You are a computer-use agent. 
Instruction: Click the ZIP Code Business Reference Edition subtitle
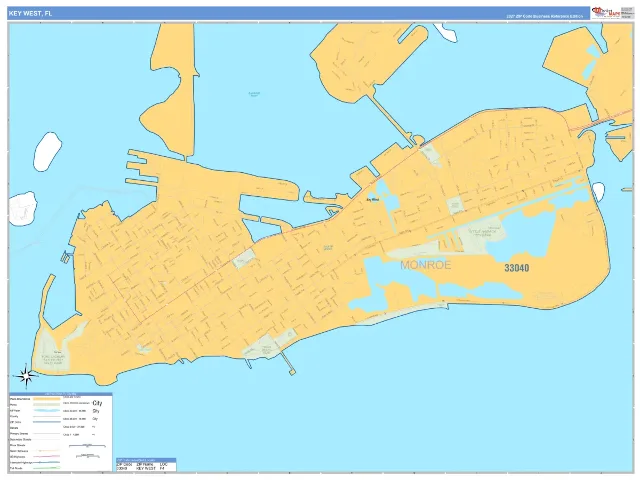[544, 16]
